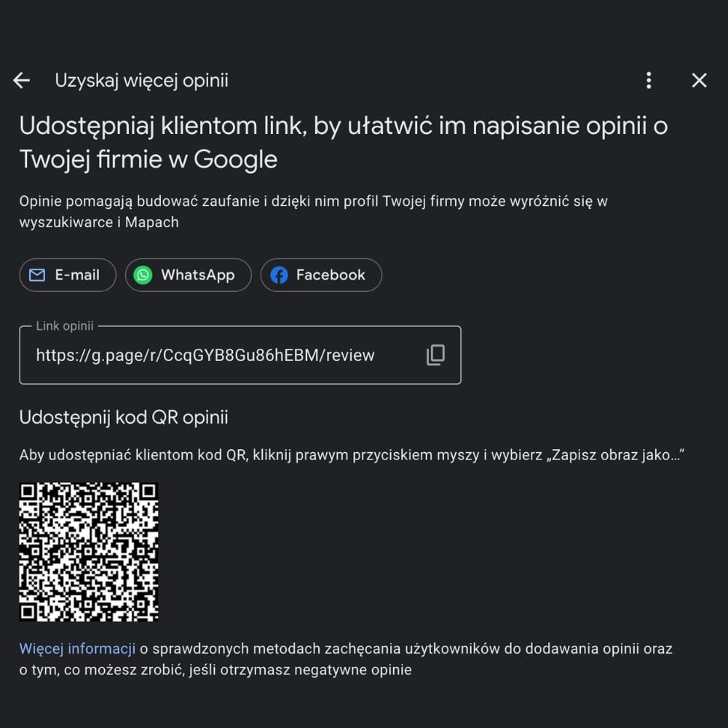Click the Uzyskaj więcej opinii title

coord(142,80)
